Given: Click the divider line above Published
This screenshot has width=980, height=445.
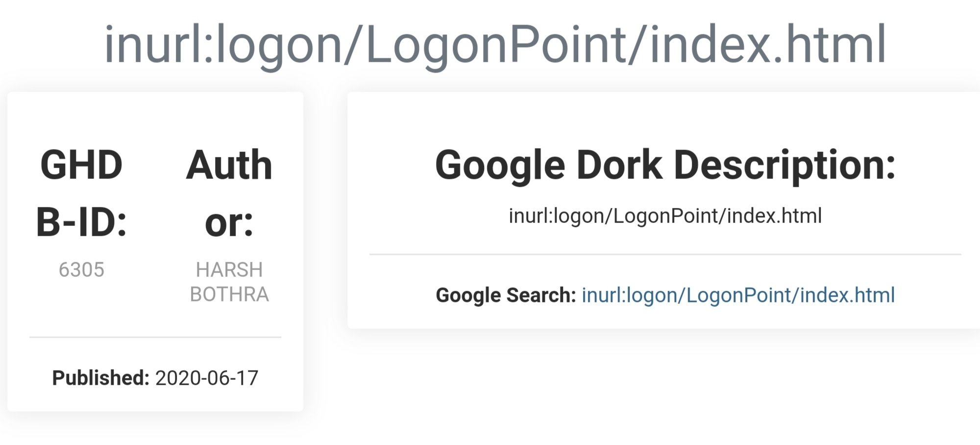Looking at the screenshot, I should 155,337.
